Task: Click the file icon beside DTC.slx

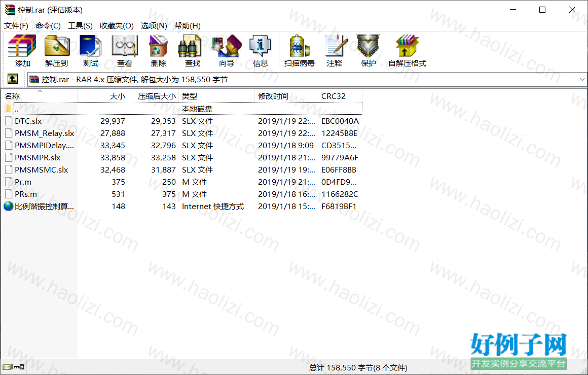Action: pyautogui.click(x=8, y=121)
